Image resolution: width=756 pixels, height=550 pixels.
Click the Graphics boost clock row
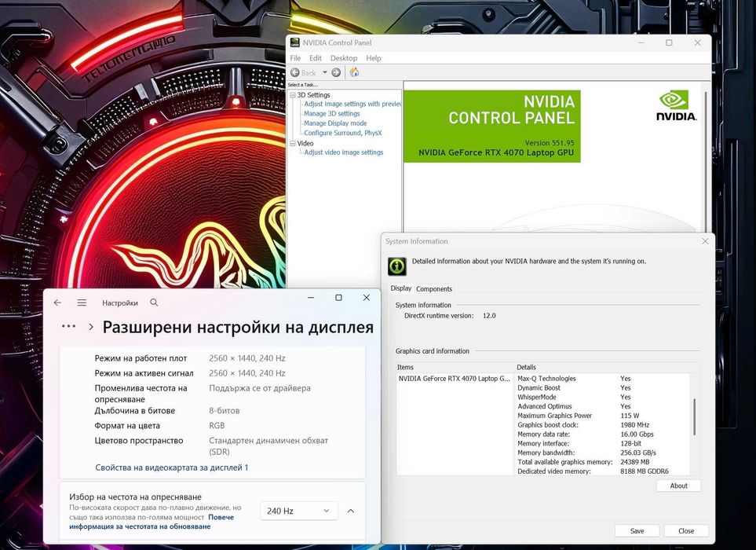603,424
